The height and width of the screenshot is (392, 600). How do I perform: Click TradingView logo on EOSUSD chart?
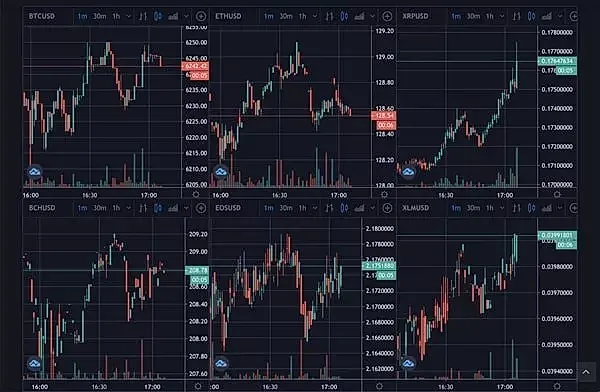(221, 363)
